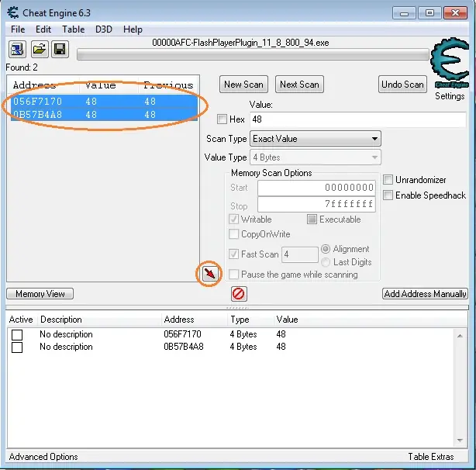The image size is (476, 470).
Task: Click the Value column header in results
Action: pyautogui.click(x=101, y=85)
